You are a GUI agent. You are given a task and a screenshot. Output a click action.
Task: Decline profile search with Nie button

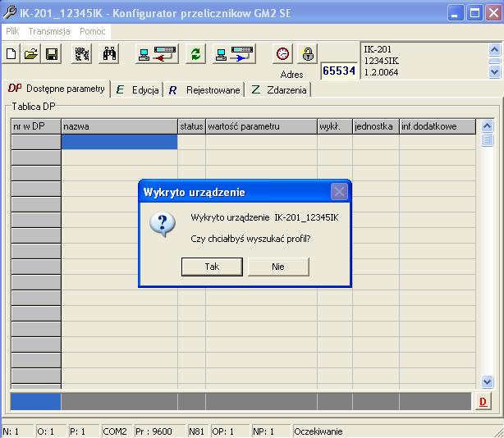click(x=278, y=267)
